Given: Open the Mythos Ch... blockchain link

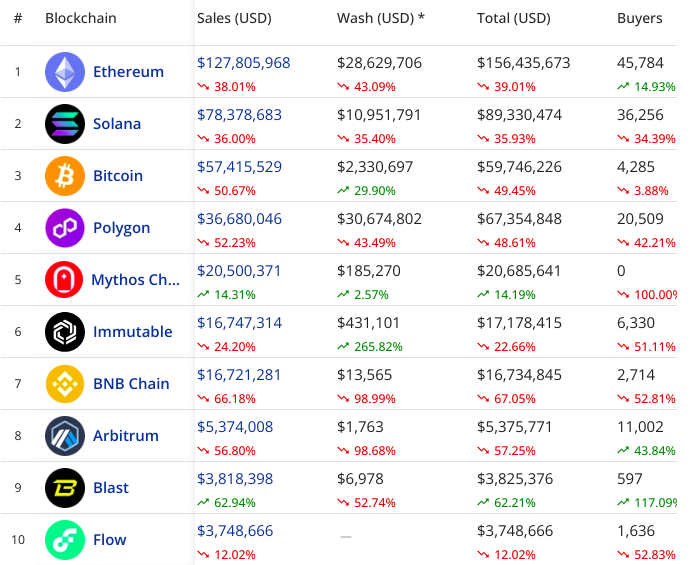Looking at the screenshot, I should (x=135, y=280).
